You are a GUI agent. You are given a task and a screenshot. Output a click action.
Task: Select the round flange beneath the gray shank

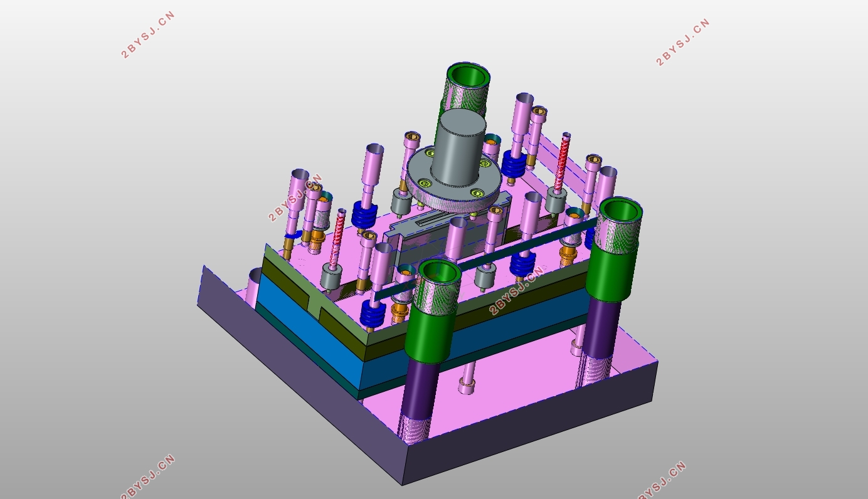[452, 196]
